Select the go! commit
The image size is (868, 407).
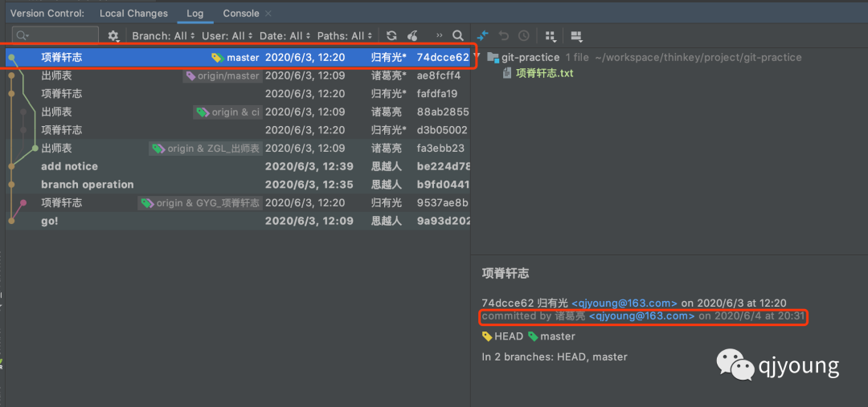[x=238, y=222]
